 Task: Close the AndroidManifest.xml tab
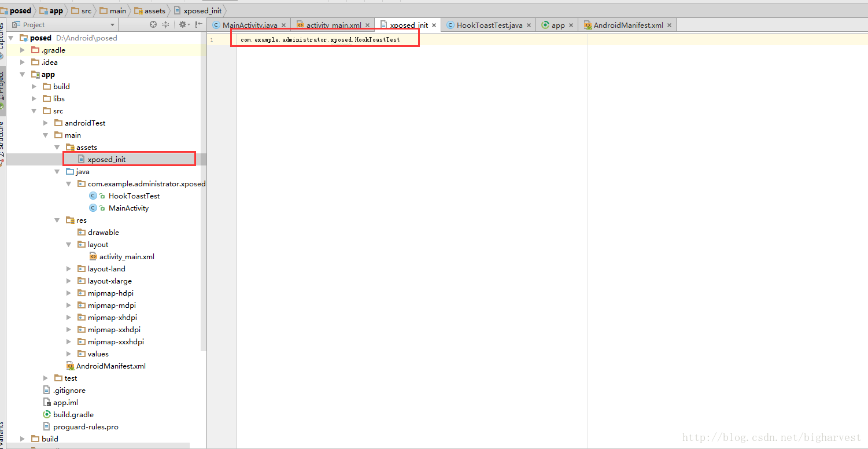tap(669, 25)
